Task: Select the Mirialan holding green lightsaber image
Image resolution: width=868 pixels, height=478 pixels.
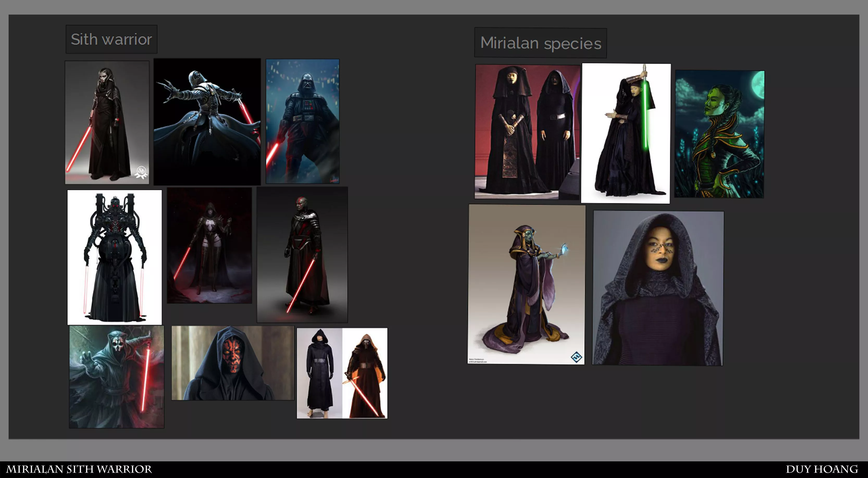Action: pyautogui.click(x=626, y=133)
